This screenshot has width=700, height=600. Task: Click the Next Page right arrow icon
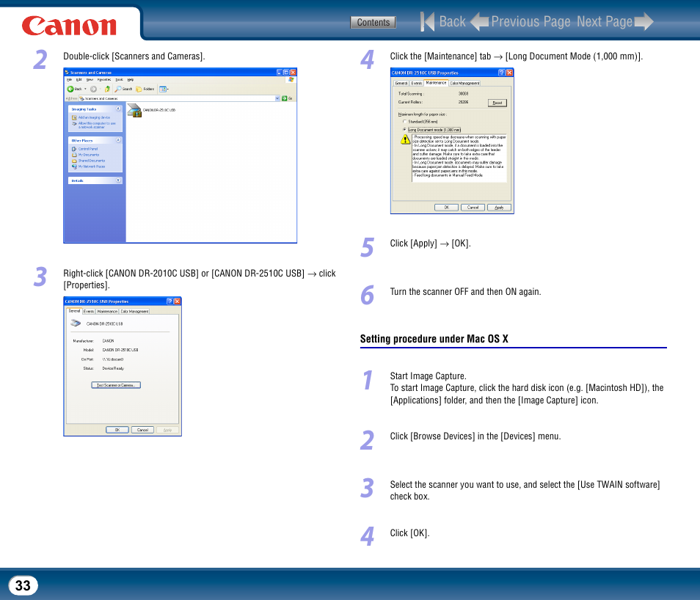(644, 21)
